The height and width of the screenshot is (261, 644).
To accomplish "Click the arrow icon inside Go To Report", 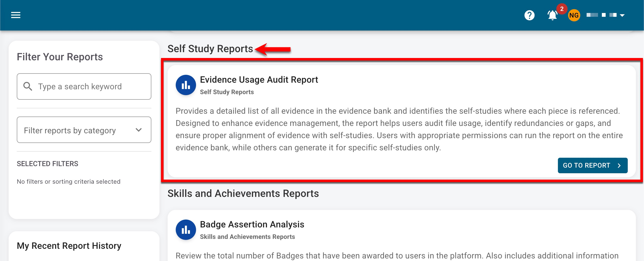I will coord(619,166).
